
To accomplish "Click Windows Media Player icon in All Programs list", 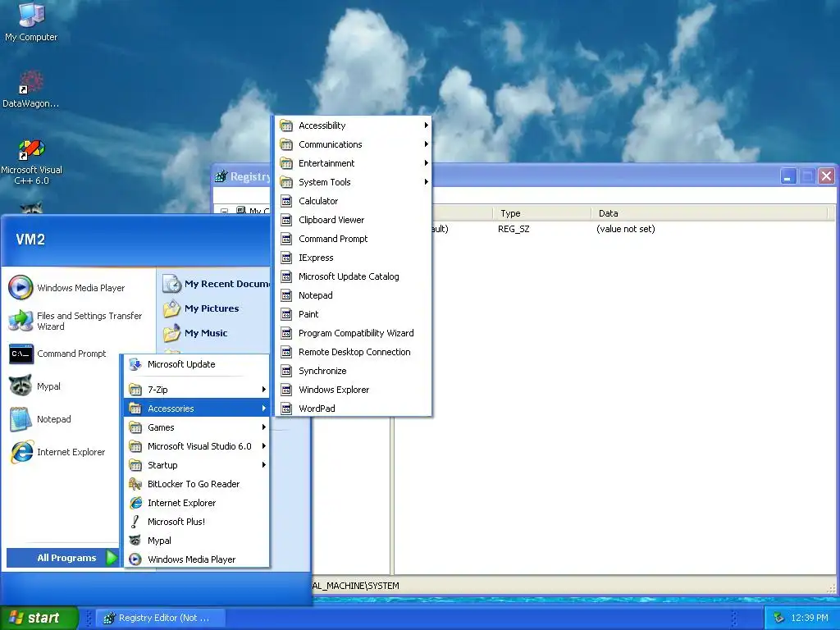I will (x=135, y=559).
